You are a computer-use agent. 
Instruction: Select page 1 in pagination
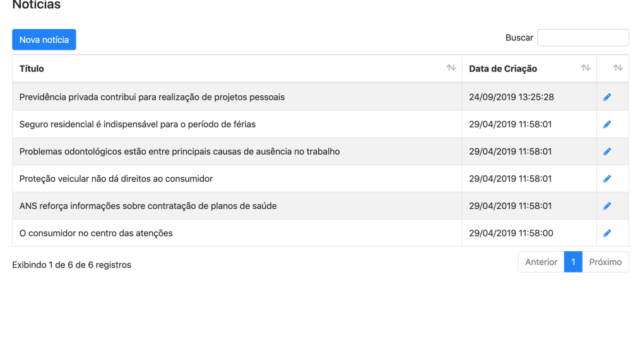pos(573,262)
